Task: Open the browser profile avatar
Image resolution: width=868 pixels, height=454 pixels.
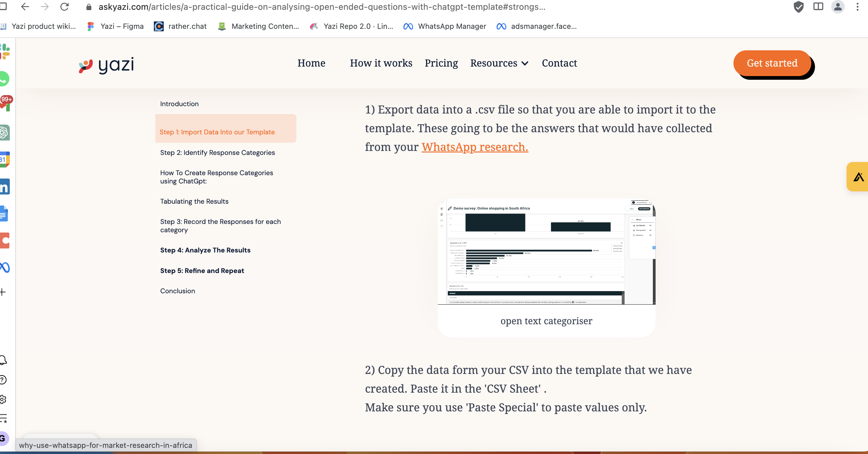Action: point(838,7)
